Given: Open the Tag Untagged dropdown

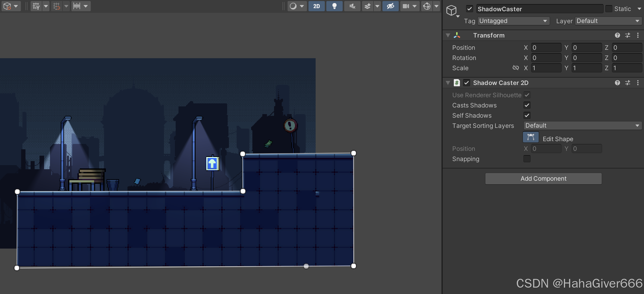Looking at the screenshot, I should point(513,21).
